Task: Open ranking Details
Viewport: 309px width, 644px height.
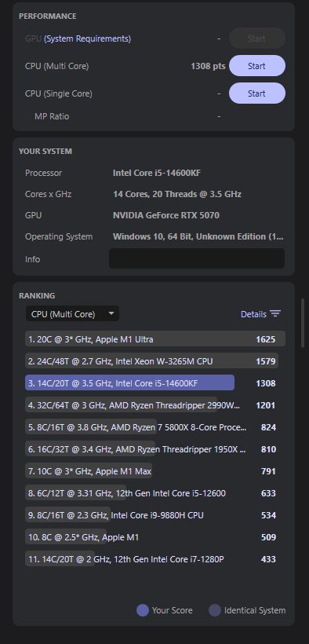Action: tap(253, 314)
